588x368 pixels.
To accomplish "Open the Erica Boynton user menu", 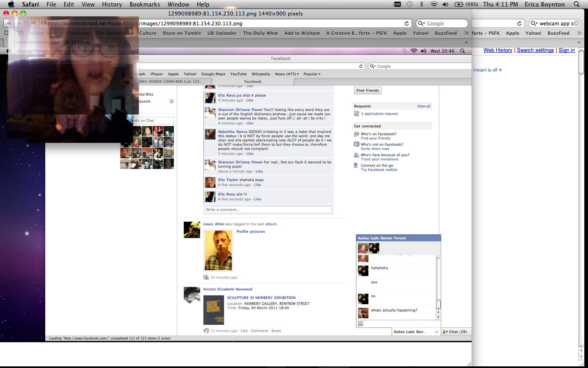I will [545, 4].
